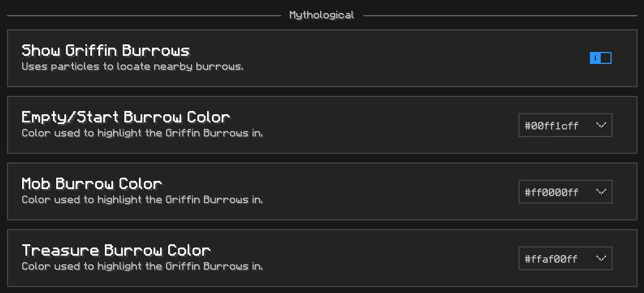Screen dimensions: 644x293
Task: Select the Show Griffin Burrows title
Action: (105, 50)
